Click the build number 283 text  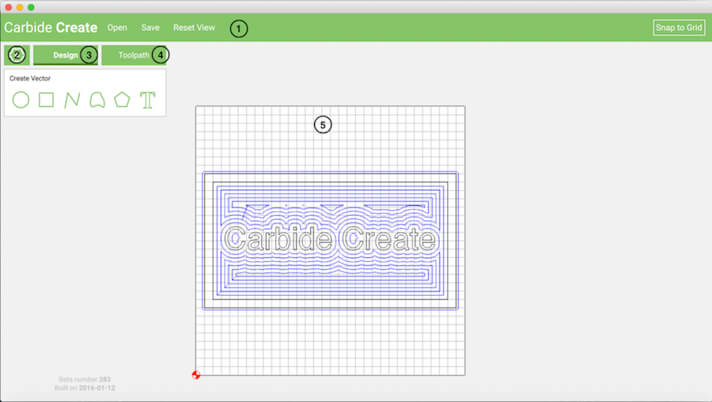pos(84,379)
